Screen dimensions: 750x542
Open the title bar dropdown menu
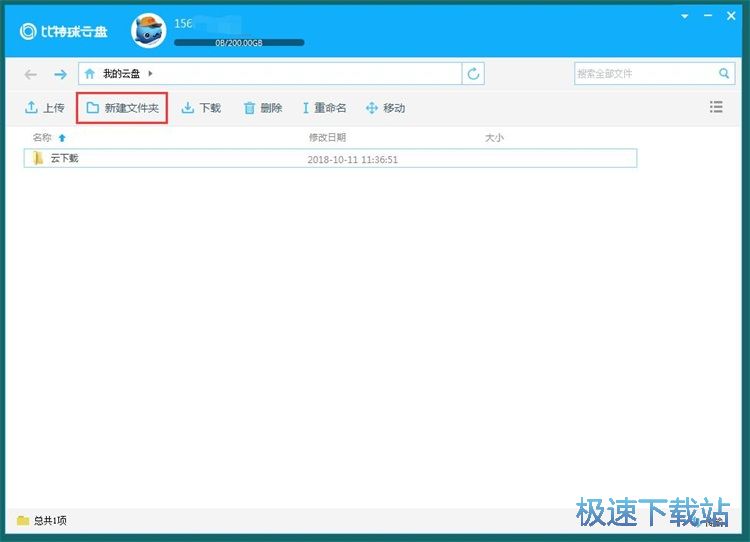coord(684,16)
